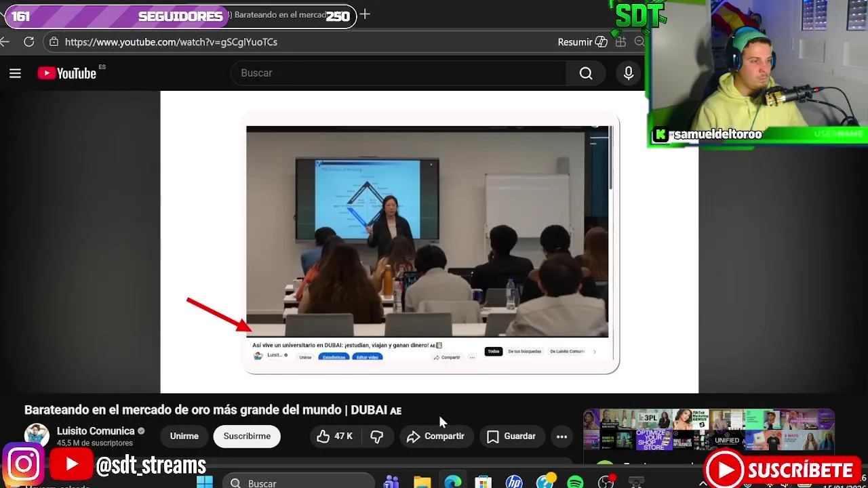Click the YouTube search magnifier button
Viewport: 868px width, 488px height.
tap(586, 73)
